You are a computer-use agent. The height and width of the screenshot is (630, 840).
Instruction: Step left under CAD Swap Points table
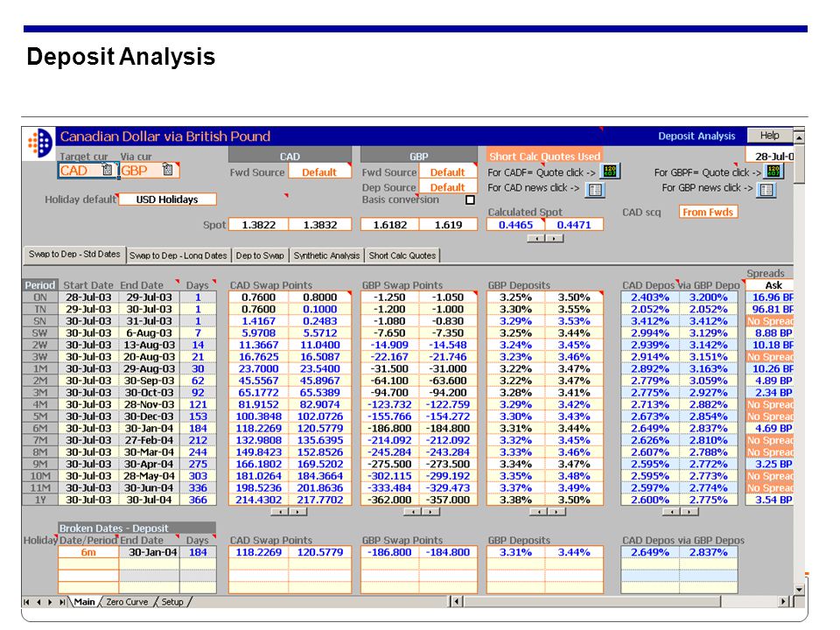(280, 512)
